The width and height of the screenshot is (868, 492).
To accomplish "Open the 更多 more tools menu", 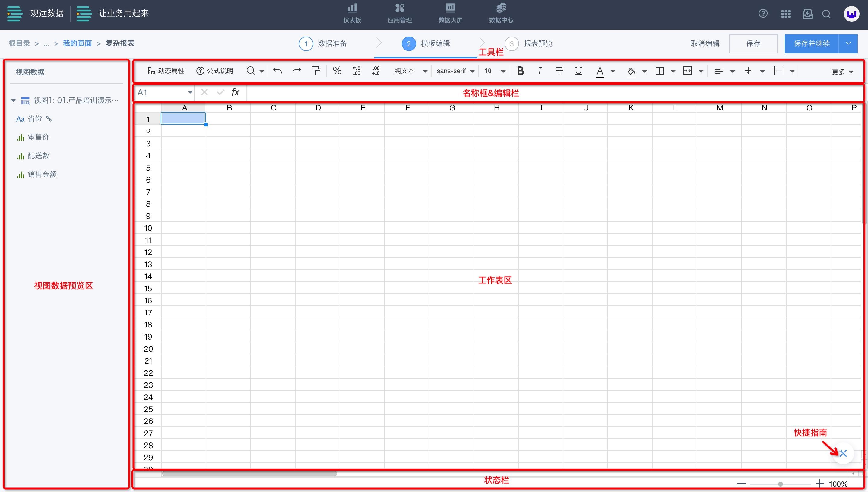I will coord(842,72).
